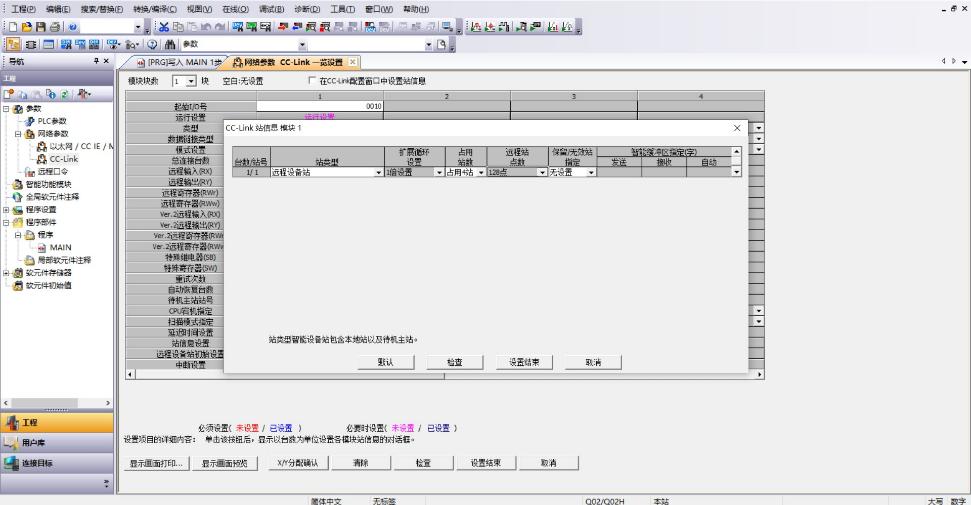
Task: Click the PLC参数 item in project tree
Action: 52,121
